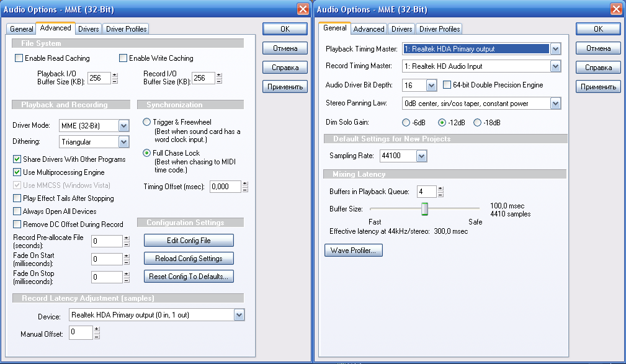Toggle Use Multiprocessing Engine checkbox
The height and width of the screenshot is (364, 626).
17,172
